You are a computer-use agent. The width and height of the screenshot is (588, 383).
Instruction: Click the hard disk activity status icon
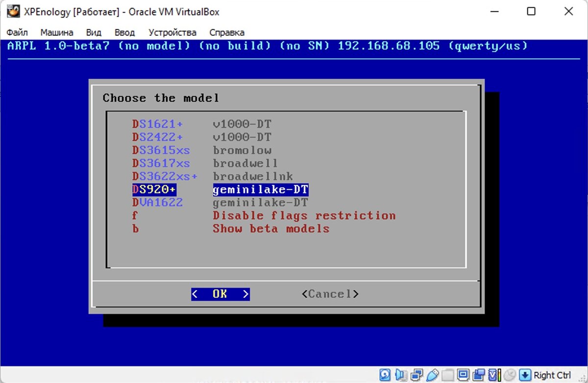click(385, 375)
